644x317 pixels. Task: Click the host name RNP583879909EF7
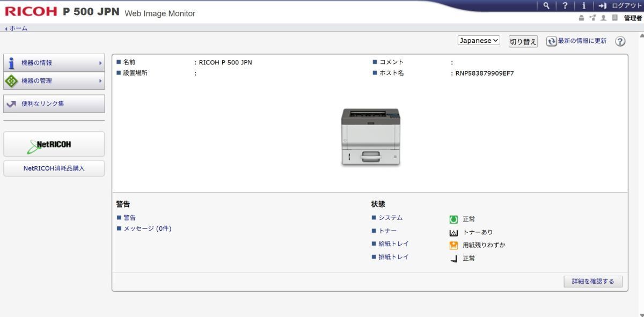point(485,73)
